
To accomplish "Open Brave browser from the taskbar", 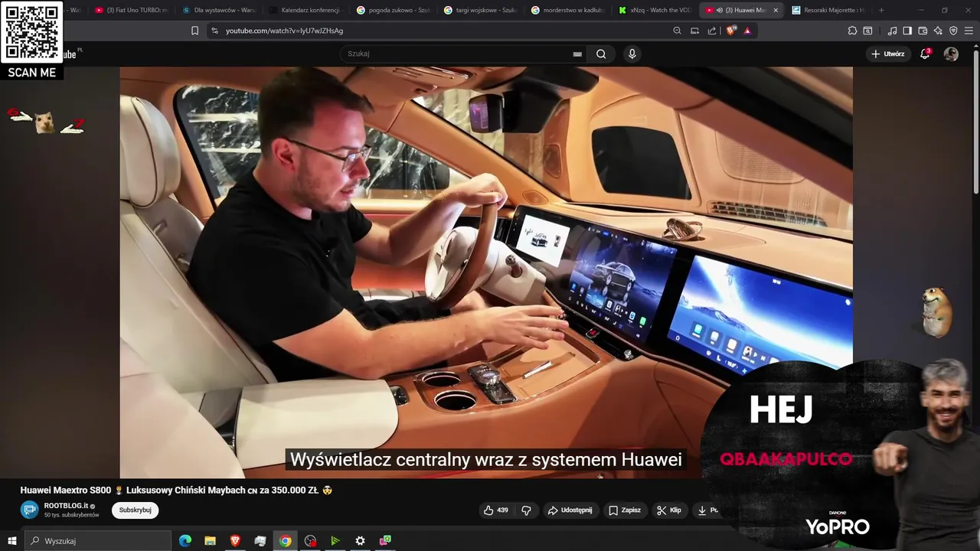I will (235, 541).
